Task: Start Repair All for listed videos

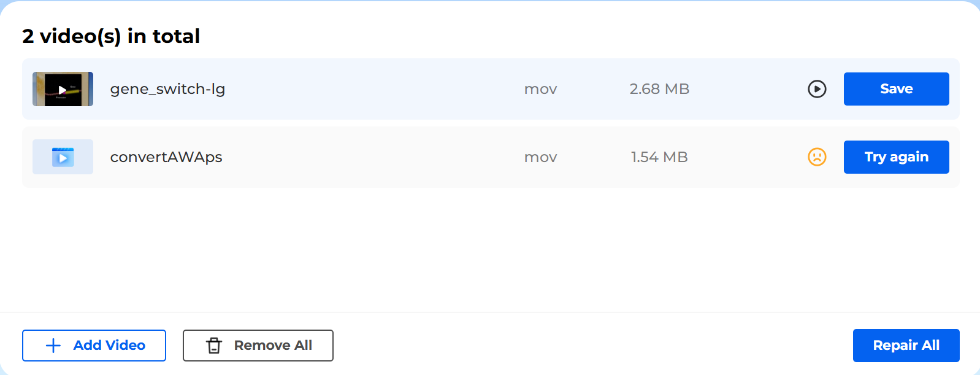Action: point(906,346)
